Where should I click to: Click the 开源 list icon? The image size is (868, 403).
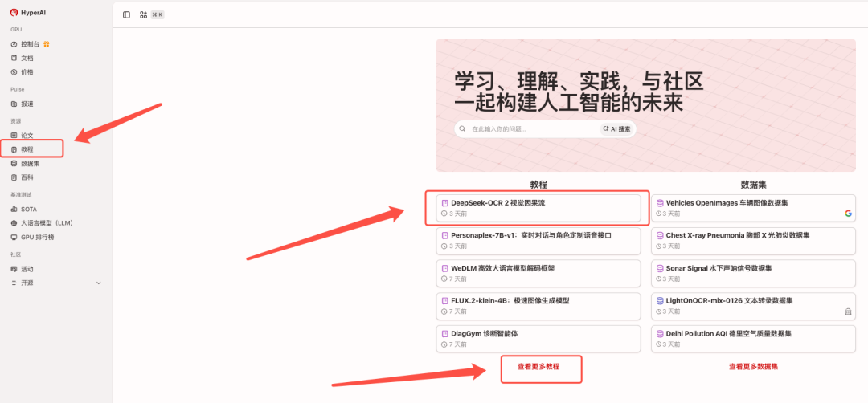coord(14,283)
